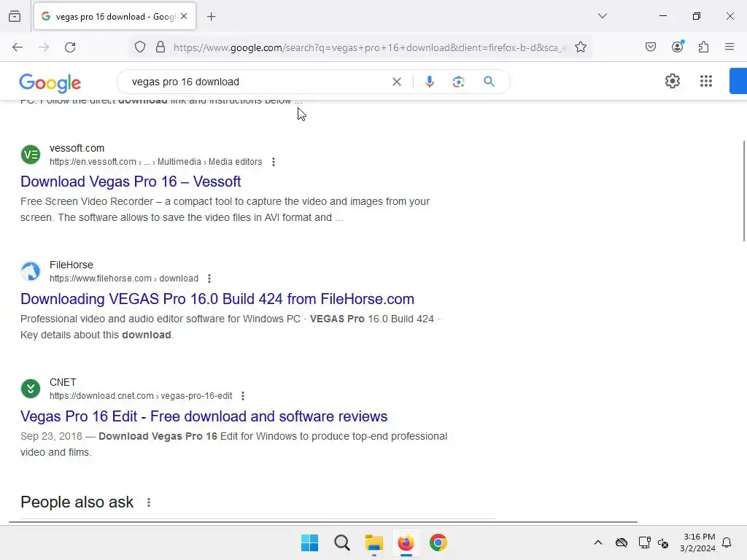This screenshot has height=560, width=747.
Task: Open the clock showing 3:16 PM
Action: click(697, 542)
